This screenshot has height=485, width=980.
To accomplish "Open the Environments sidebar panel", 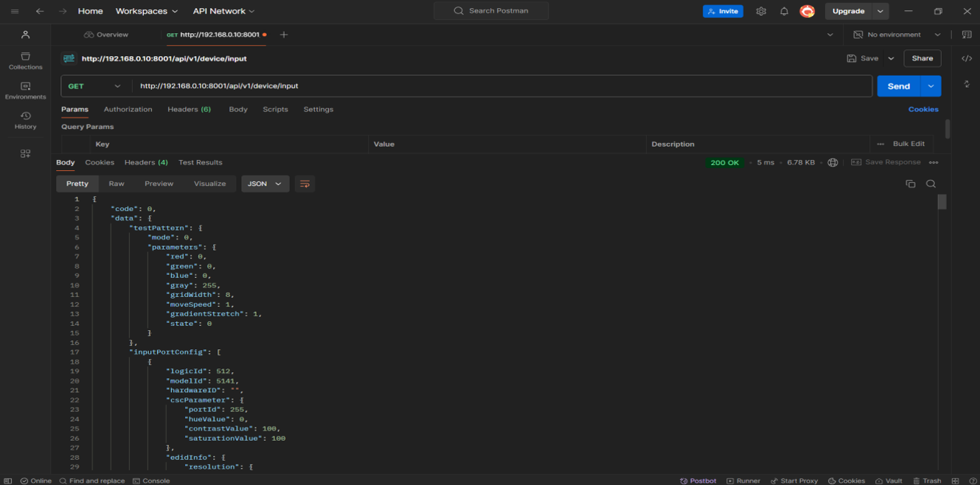I will point(25,91).
